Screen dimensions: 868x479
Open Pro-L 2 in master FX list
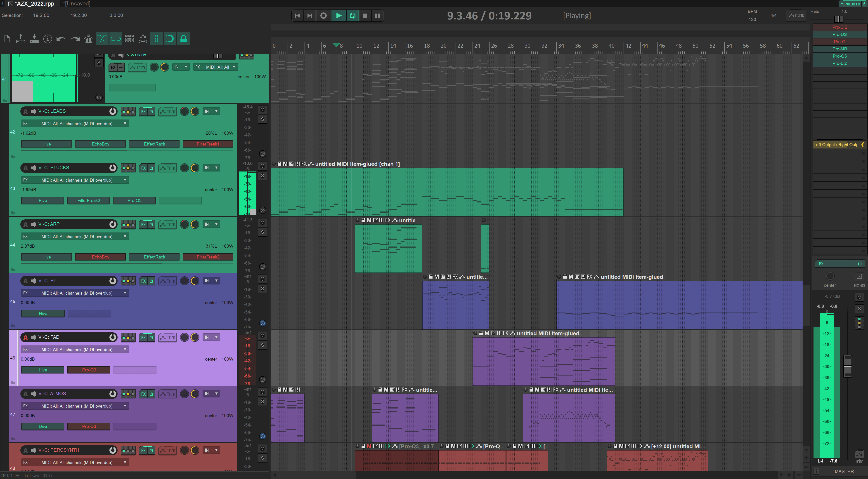tap(839, 63)
